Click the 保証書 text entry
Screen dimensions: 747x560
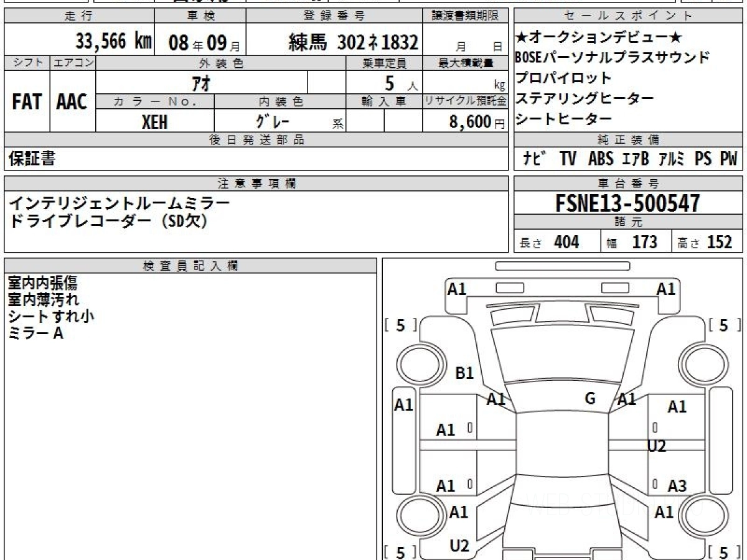[x=32, y=159]
